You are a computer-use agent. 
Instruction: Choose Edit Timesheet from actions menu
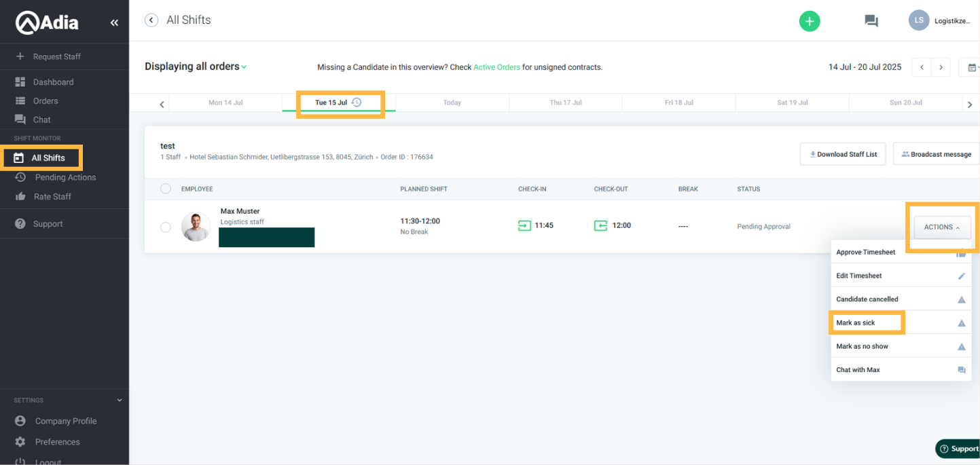point(901,276)
